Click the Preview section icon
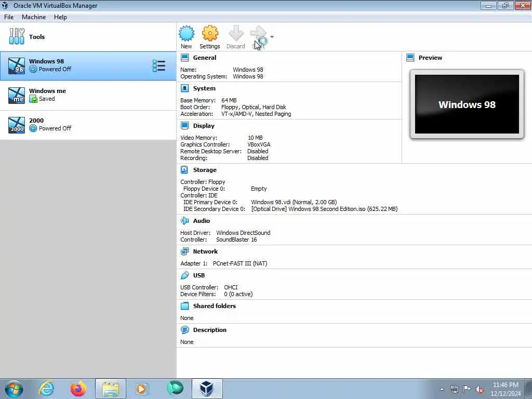This screenshot has width=532, height=399. [410, 58]
